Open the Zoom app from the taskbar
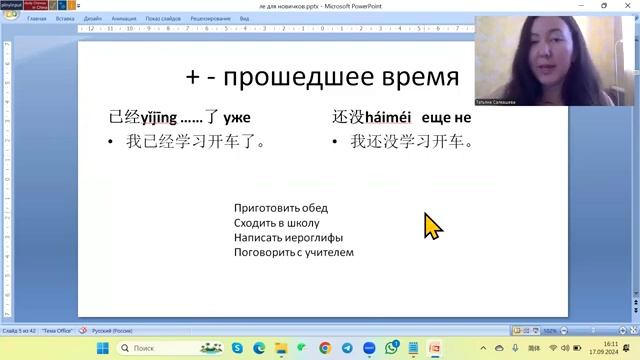 [369, 348]
